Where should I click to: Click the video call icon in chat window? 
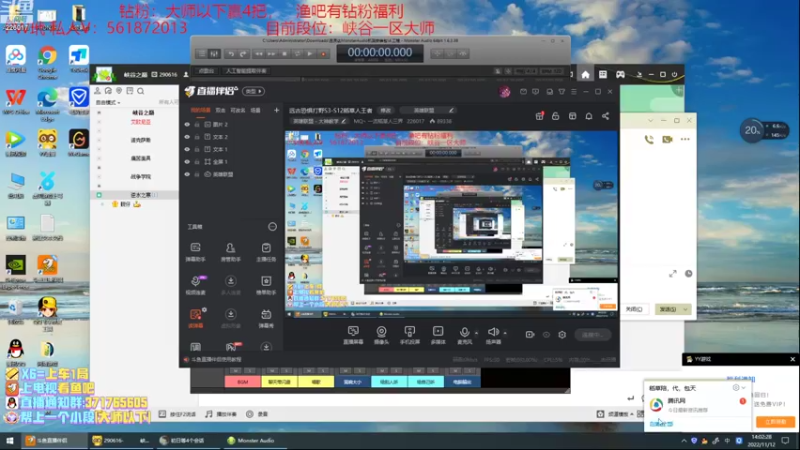pos(667,139)
